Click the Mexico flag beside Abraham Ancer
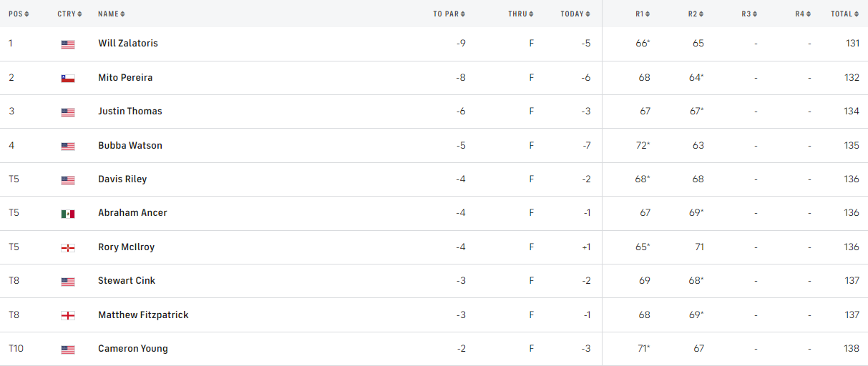The width and height of the screenshot is (868, 366). point(68,214)
